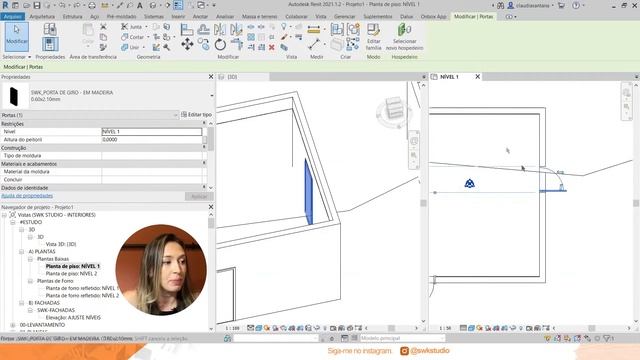Click the Editar família icon
This screenshot has width=640, height=360.
[373, 37]
